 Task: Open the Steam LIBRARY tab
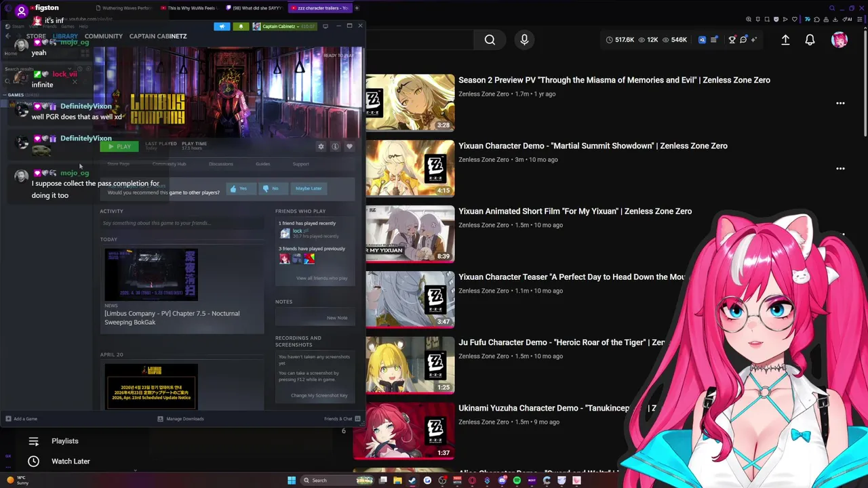65,36
